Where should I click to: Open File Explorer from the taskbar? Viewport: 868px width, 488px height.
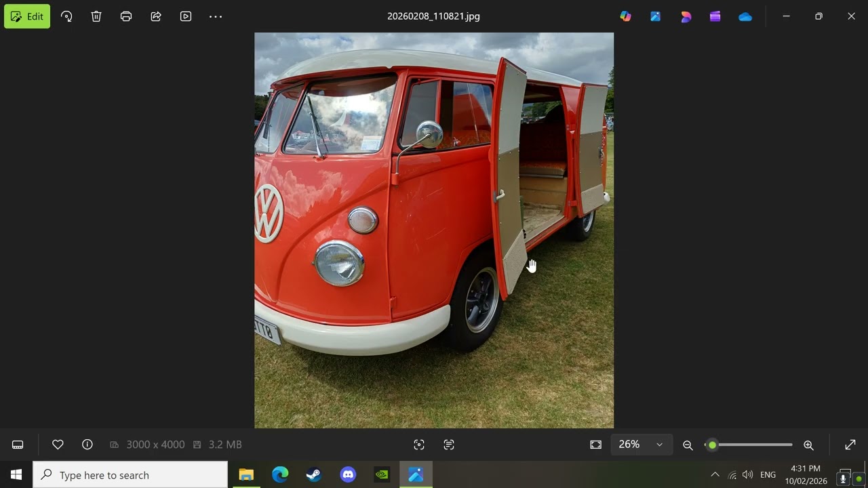click(x=246, y=474)
